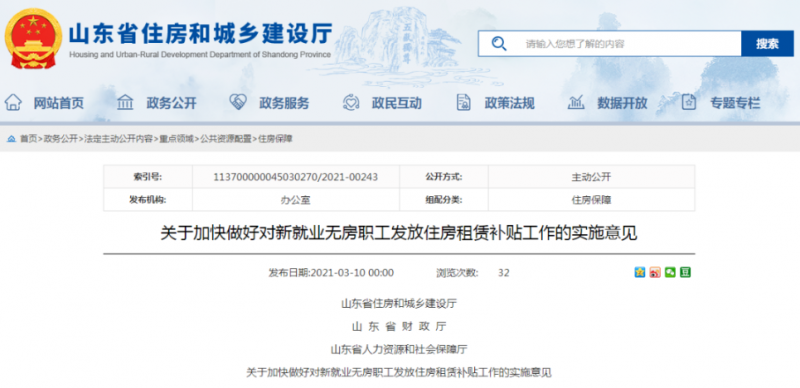Click the national emblem logo

coord(34,38)
